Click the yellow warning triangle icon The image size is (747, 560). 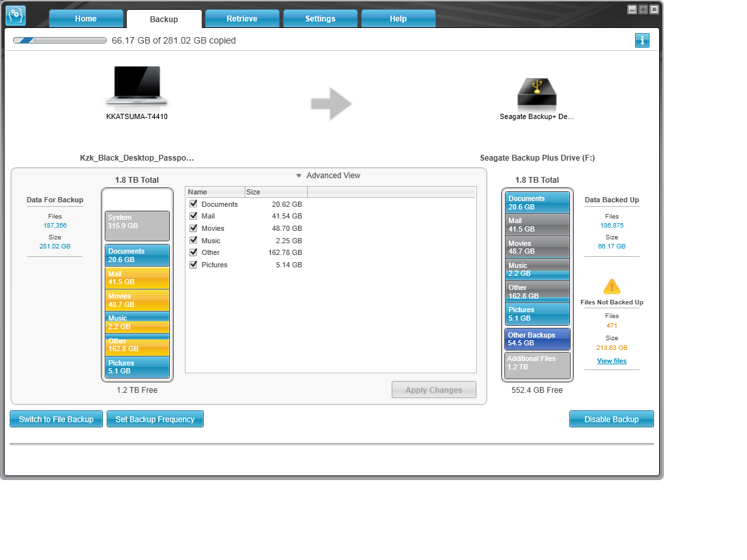pyautogui.click(x=612, y=287)
